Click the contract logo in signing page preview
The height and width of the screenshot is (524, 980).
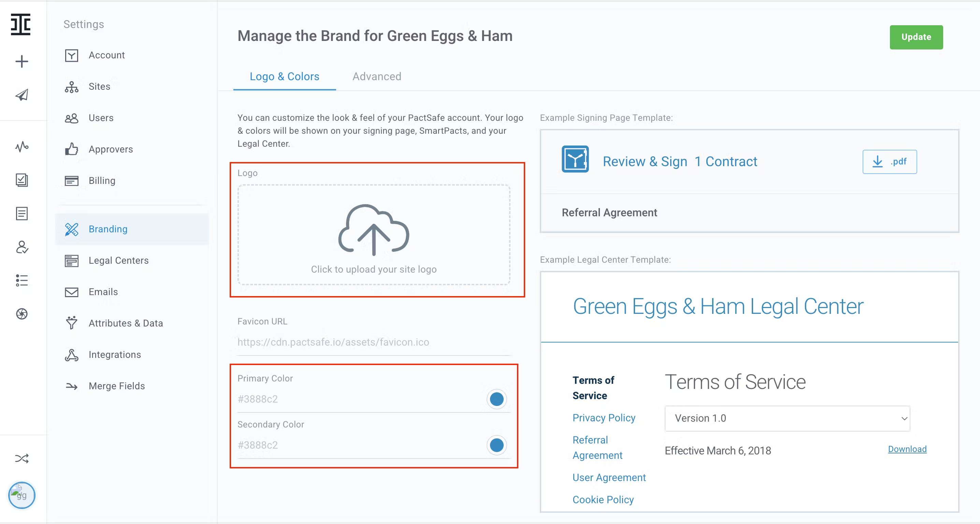pos(575,159)
